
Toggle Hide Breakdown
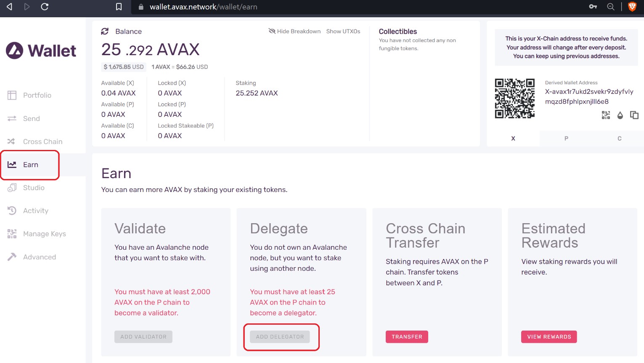click(x=294, y=31)
